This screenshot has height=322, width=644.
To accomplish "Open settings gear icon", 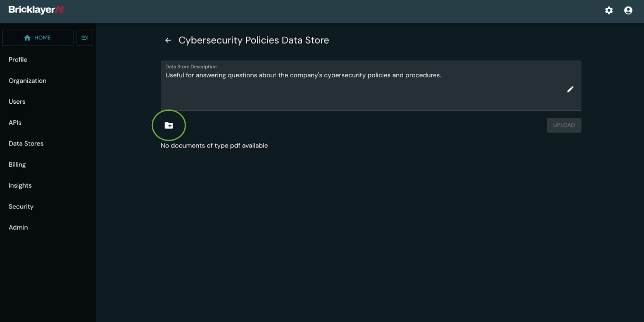I will click(x=609, y=10).
